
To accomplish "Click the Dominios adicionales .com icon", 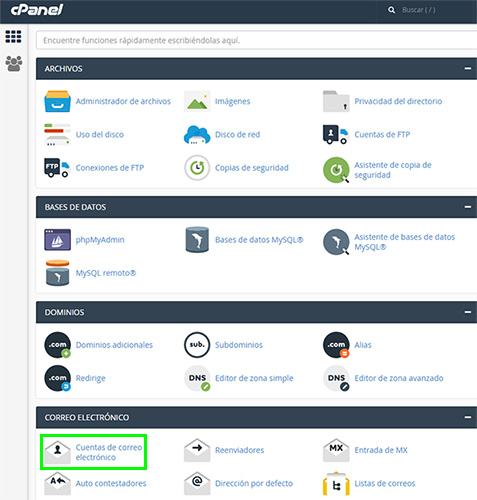I will (x=57, y=345).
